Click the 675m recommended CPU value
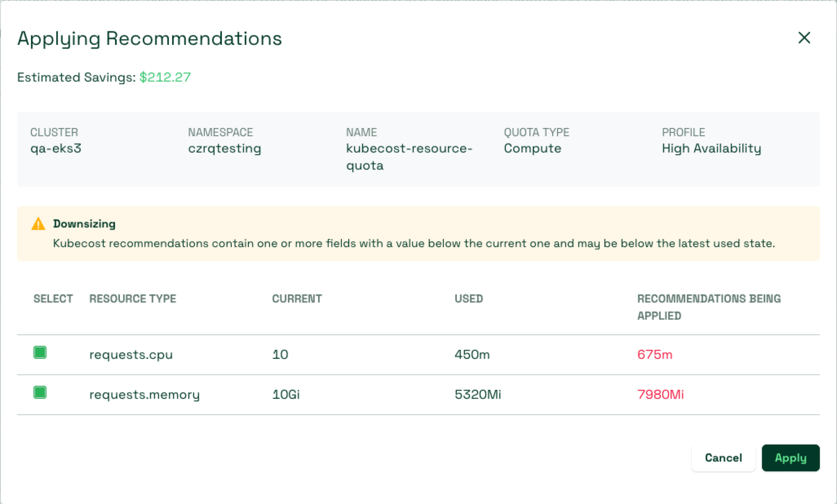This screenshot has width=837, height=504. pos(655,355)
